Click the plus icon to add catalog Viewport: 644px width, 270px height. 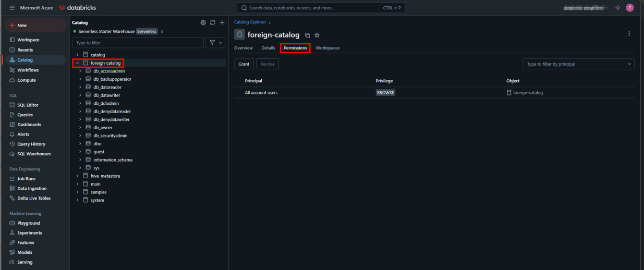(222, 23)
